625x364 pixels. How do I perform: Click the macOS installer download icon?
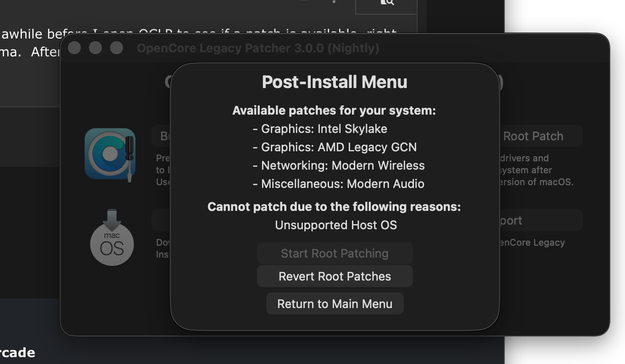tap(112, 237)
